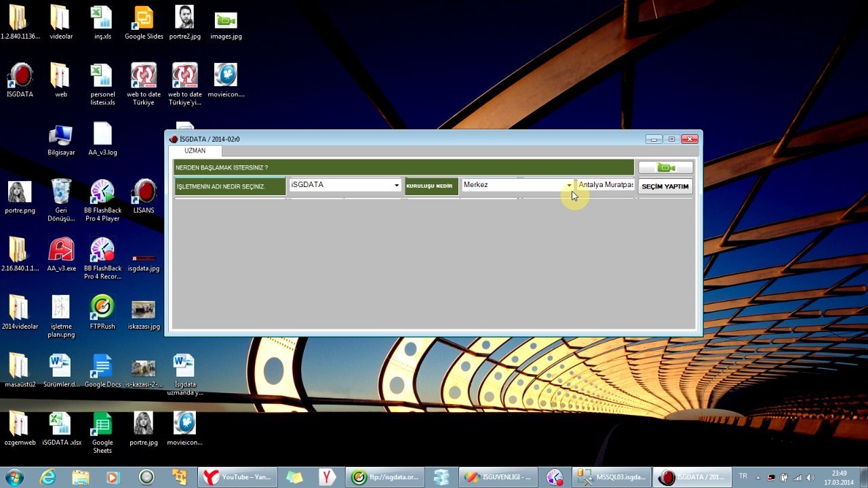Minimize the İSGDATA window
868x488 pixels.
click(654, 139)
